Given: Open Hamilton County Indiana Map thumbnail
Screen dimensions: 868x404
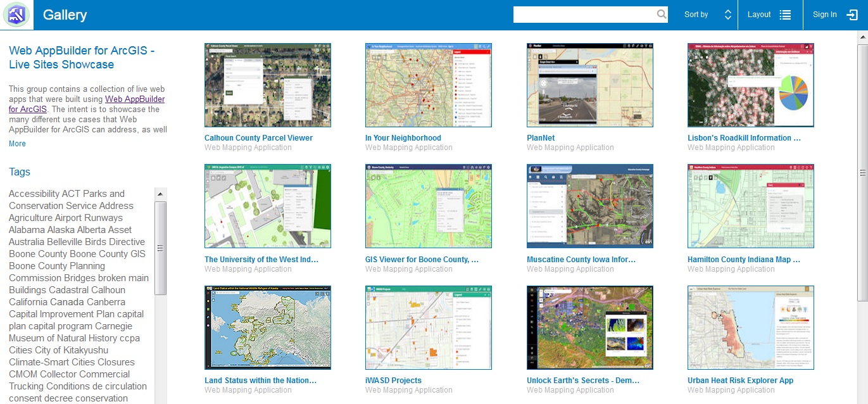Looking at the screenshot, I should 751,206.
